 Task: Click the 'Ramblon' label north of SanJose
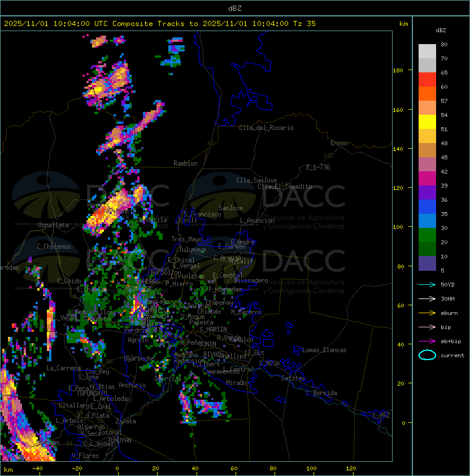point(185,163)
